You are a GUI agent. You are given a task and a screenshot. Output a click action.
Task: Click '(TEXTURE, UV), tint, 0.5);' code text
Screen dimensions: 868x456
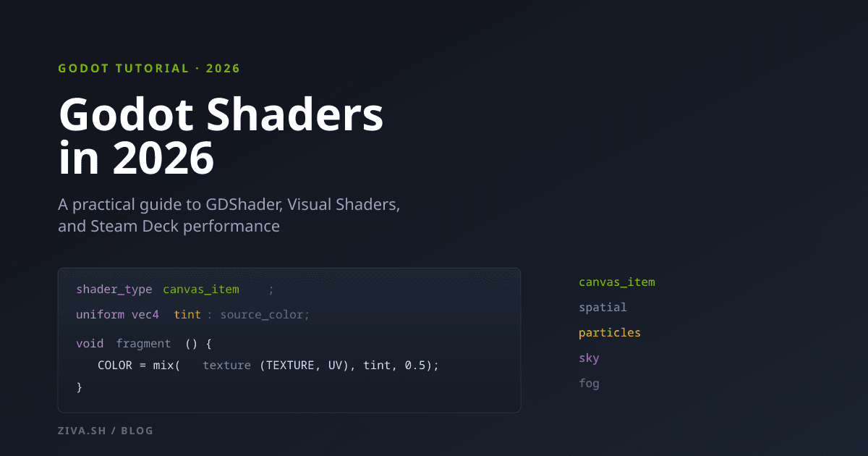click(349, 366)
